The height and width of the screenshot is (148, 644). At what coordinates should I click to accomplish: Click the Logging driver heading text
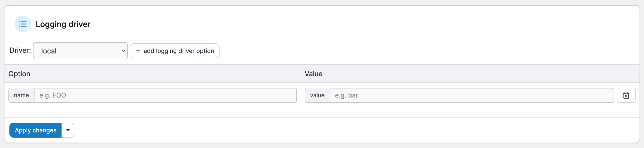coord(63,24)
